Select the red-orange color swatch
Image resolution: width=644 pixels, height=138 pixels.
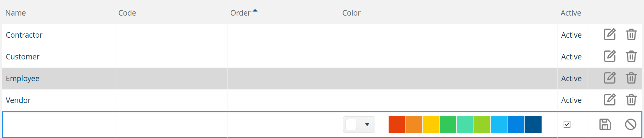click(397, 125)
